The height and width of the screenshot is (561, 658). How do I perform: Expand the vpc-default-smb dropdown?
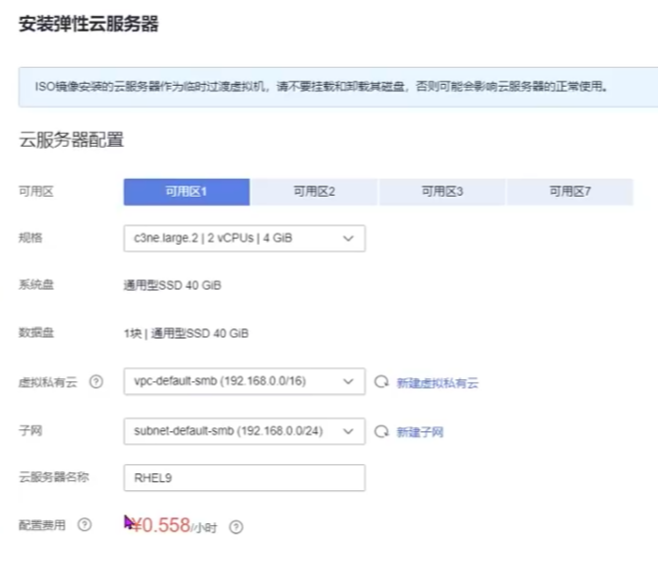(243, 382)
